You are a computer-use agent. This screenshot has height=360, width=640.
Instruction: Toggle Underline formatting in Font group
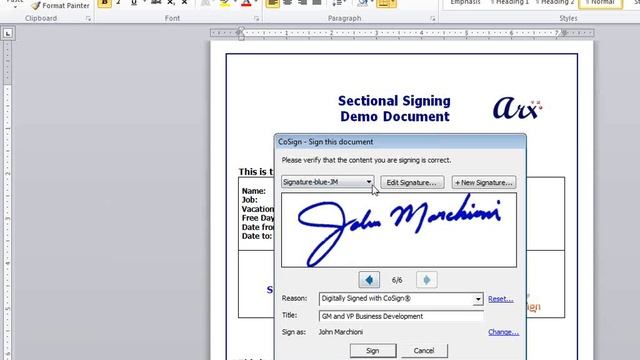point(134,3)
